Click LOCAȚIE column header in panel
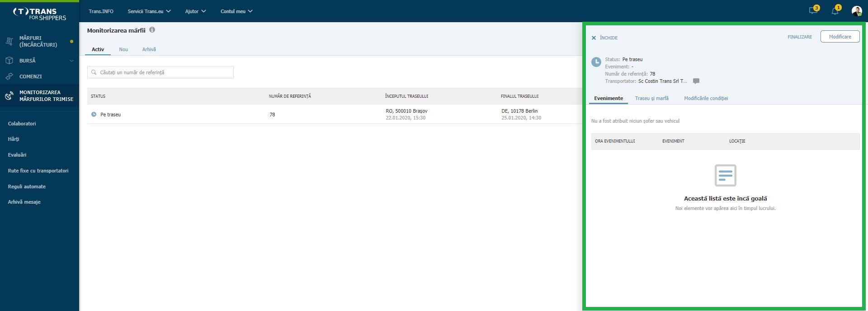Viewport: 868px width, 311px height. click(x=737, y=141)
